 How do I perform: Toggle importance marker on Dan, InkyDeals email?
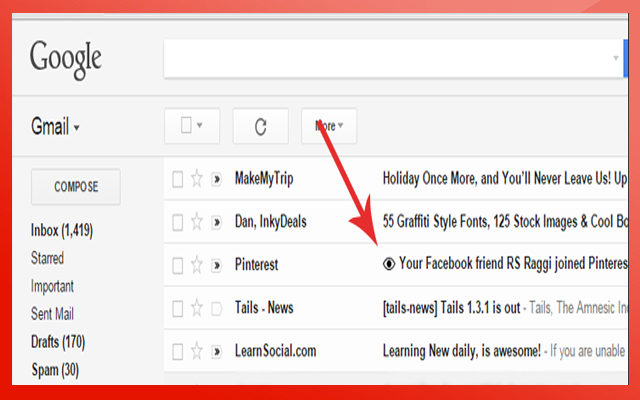click(216, 222)
